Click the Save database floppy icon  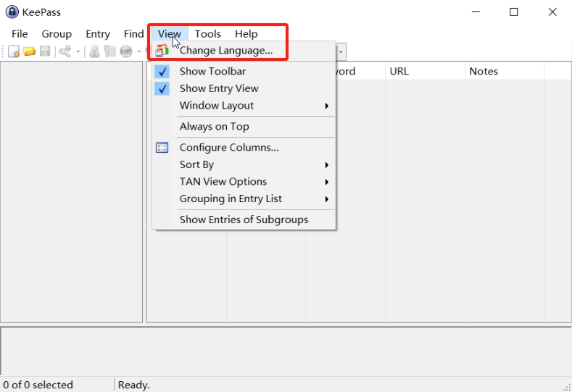click(x=45, y=51)
